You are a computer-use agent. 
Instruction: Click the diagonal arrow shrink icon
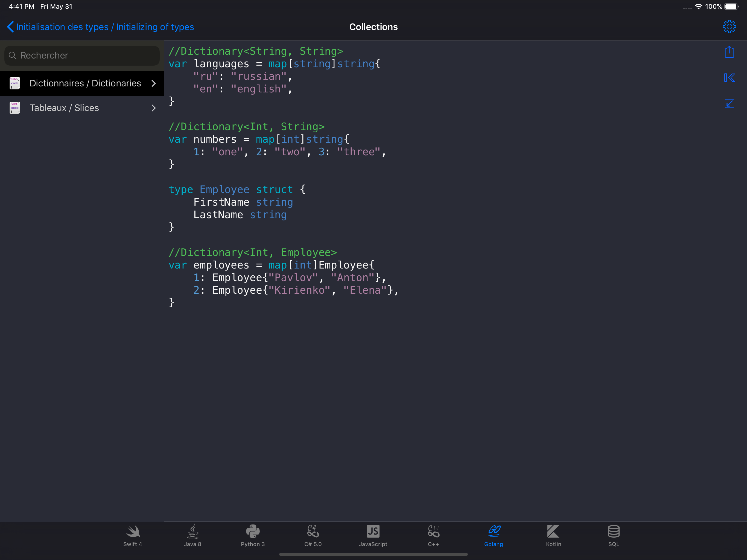729,103
